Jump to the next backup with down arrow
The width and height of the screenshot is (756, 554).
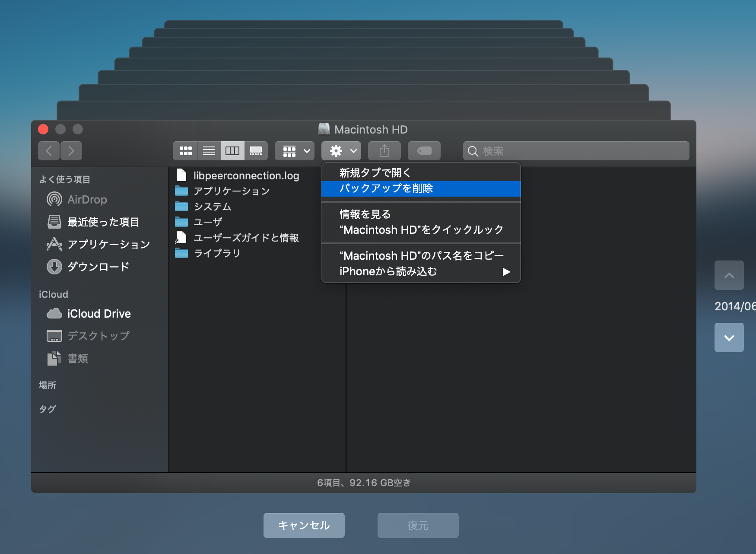pyautogui.click(x=729, y=337)
